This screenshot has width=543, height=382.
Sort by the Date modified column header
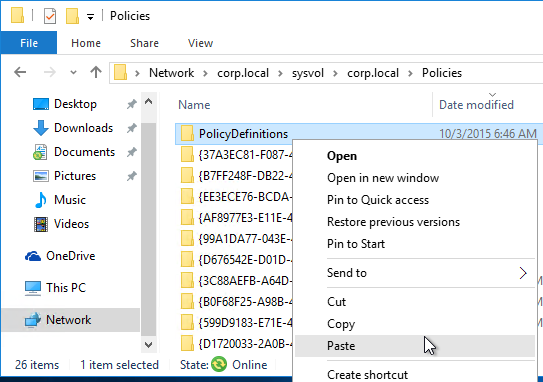tap(476, 105)
